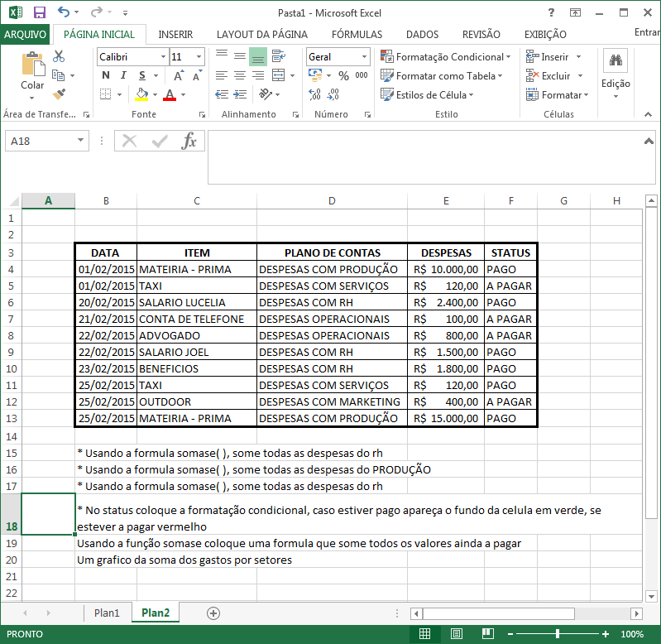Click the Colar paste button
The image size is (661, 644).
point(32,76)
